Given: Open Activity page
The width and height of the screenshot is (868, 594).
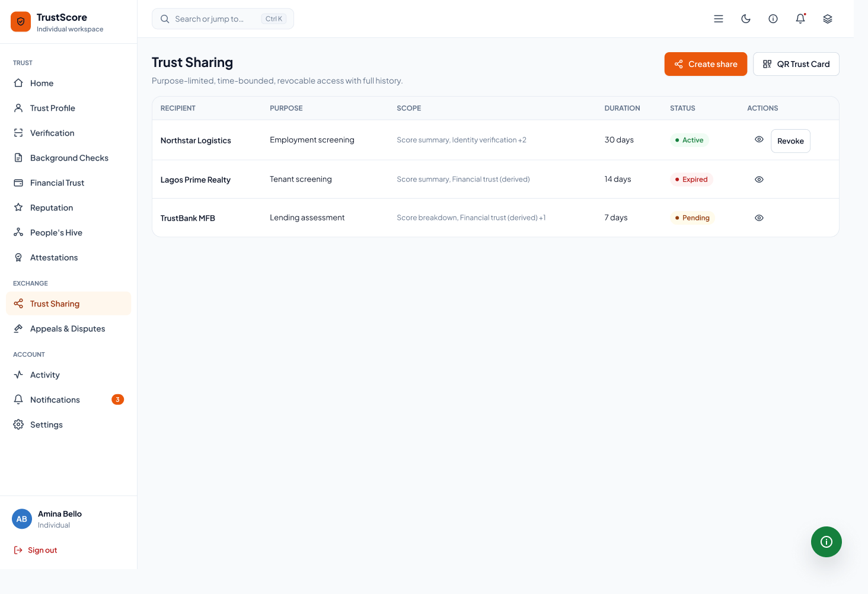Looking at the screenshot, I should click(68, 375).
